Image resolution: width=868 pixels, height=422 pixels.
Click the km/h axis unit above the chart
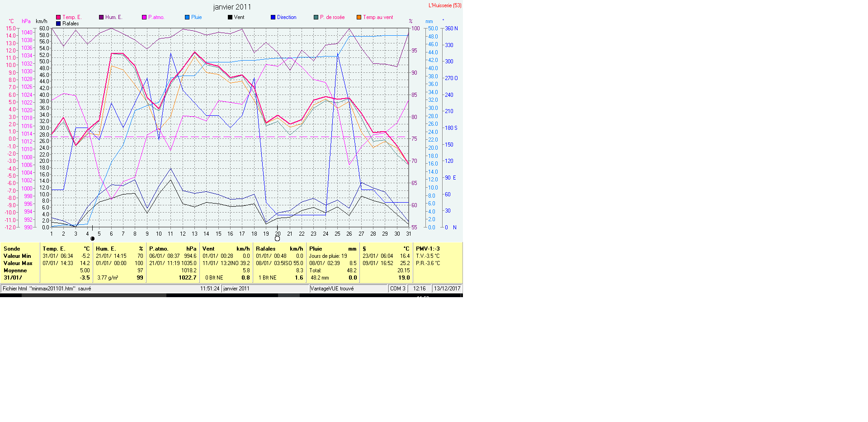(x=42, y=21)
